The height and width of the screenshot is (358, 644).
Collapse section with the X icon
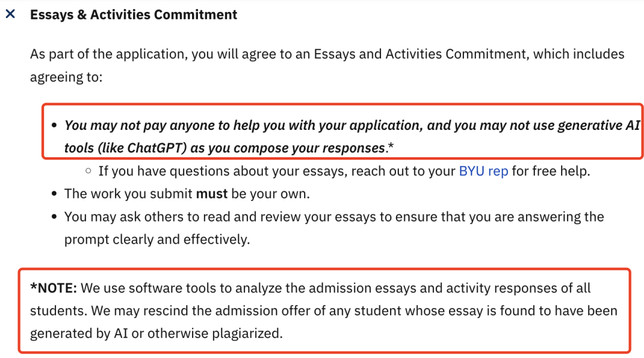(x=10, y=14)
